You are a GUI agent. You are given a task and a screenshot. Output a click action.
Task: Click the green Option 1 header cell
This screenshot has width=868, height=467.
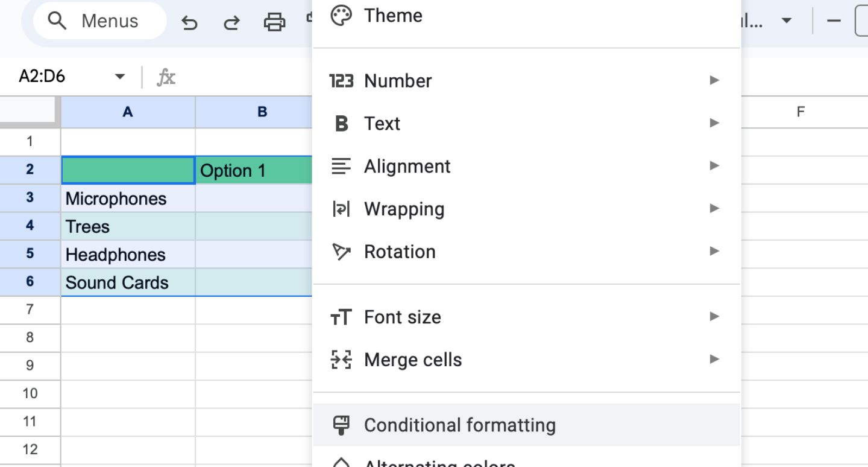tap(253, 171)
